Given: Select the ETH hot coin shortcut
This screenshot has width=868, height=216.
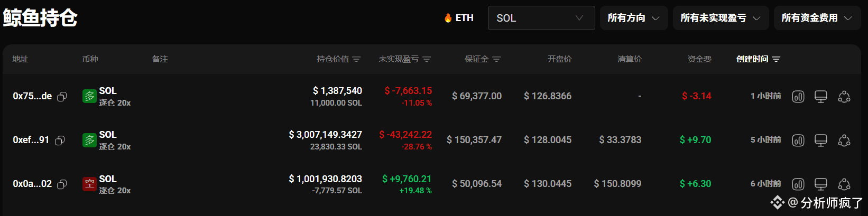Looking at the screenshot, I should click(459, 18).
